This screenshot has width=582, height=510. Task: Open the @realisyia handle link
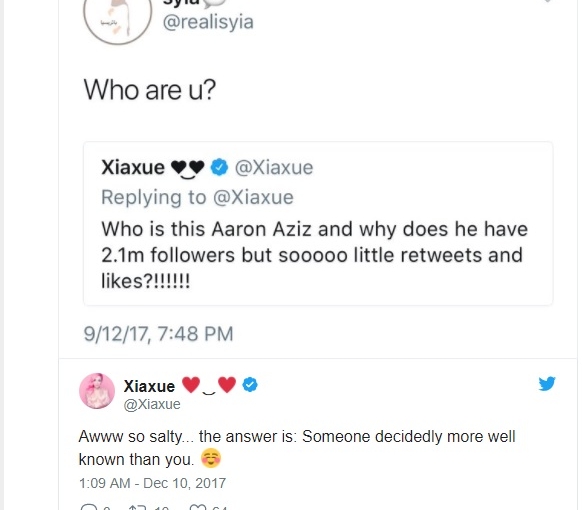[208, 22]
